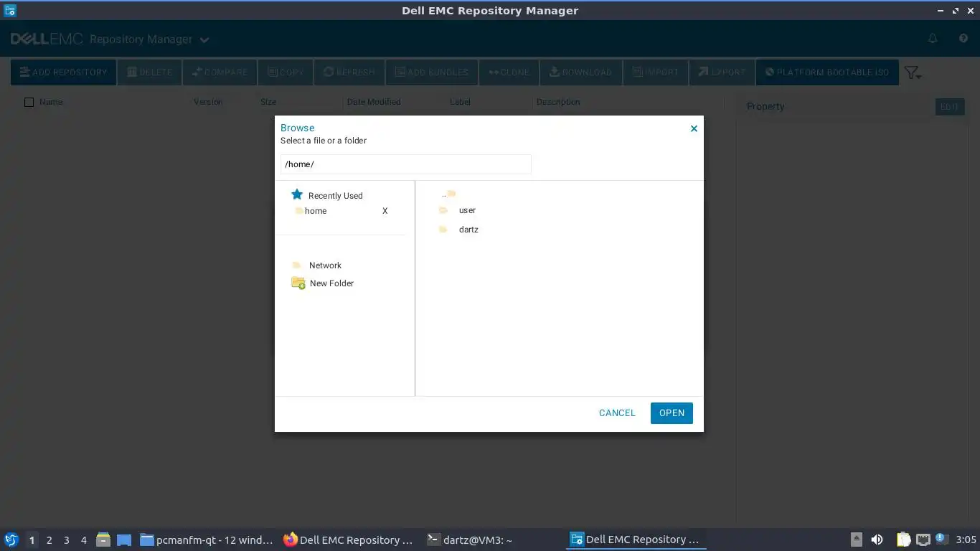Click the Download toolbar button
This screenshot has width=980, height=551.
coord(581,72)
